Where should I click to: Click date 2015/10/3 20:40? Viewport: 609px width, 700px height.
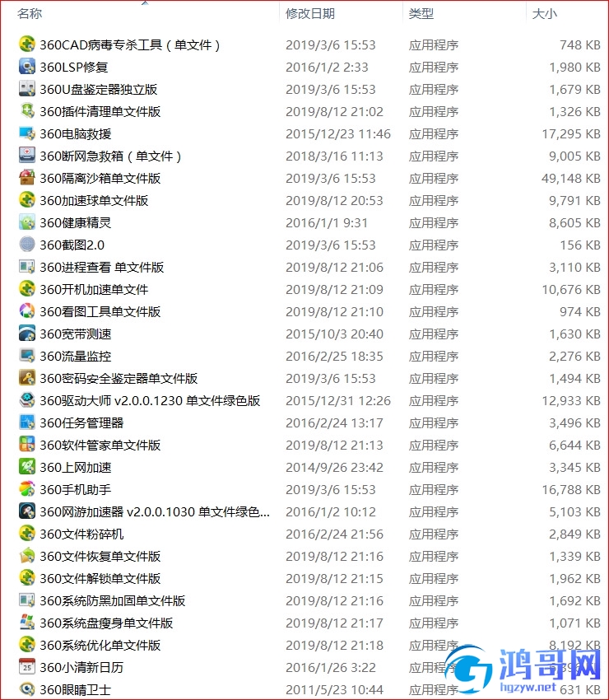click(334, 334)
